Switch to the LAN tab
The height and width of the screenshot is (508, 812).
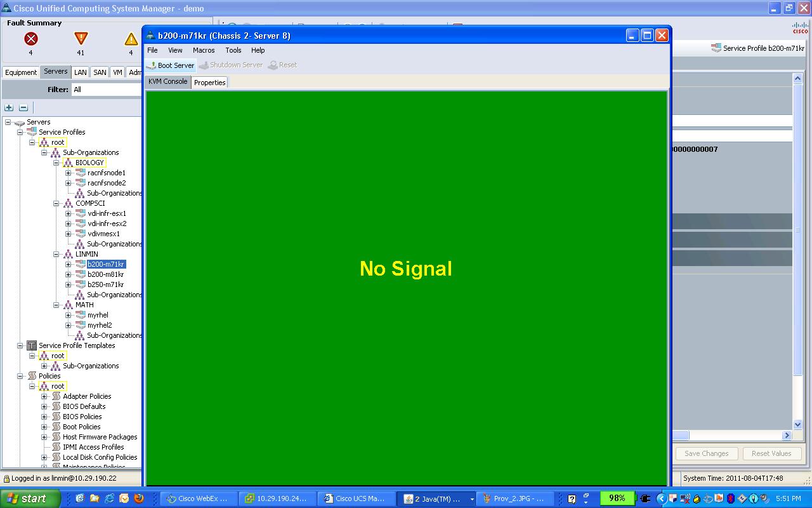coord(80,72)
